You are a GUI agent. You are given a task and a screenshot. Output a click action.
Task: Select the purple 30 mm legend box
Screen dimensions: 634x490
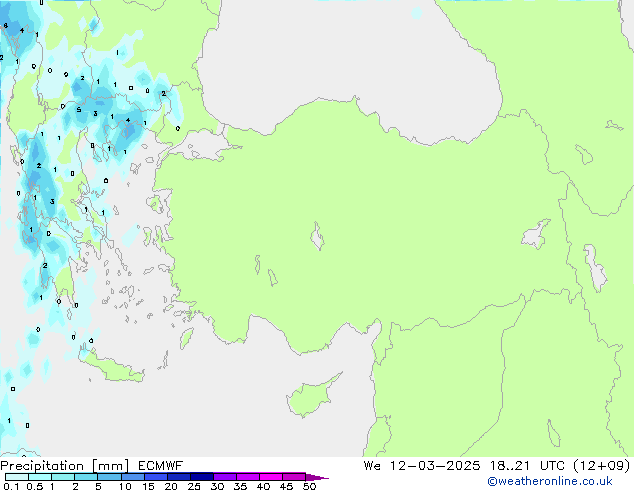point(224,477)
